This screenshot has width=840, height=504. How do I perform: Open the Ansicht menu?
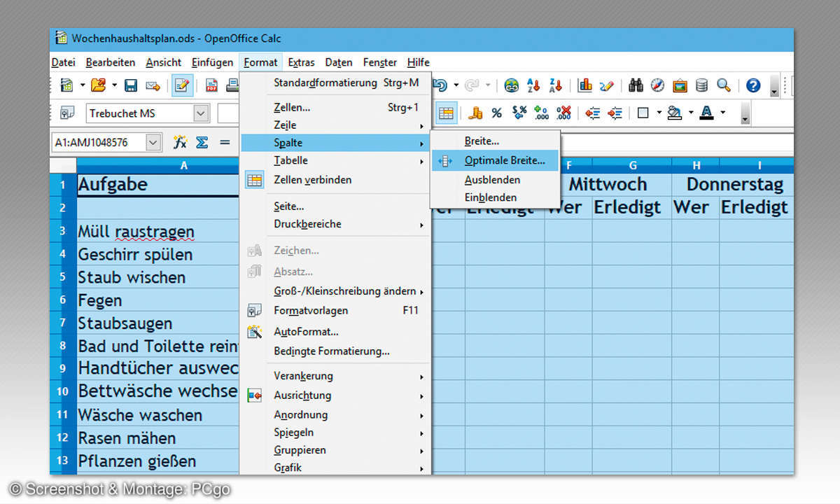(164, 62)
